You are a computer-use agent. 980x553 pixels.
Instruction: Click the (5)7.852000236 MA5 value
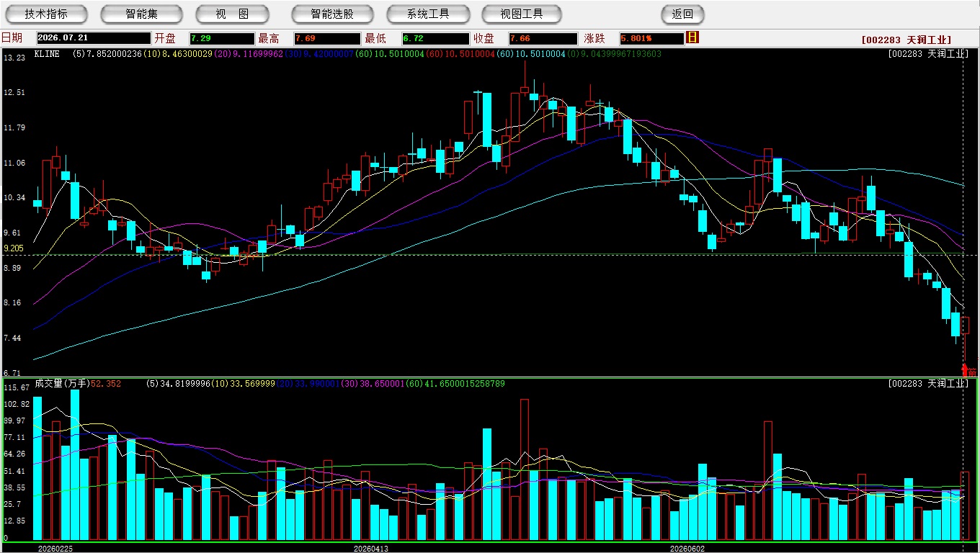[x=107, y=54]
